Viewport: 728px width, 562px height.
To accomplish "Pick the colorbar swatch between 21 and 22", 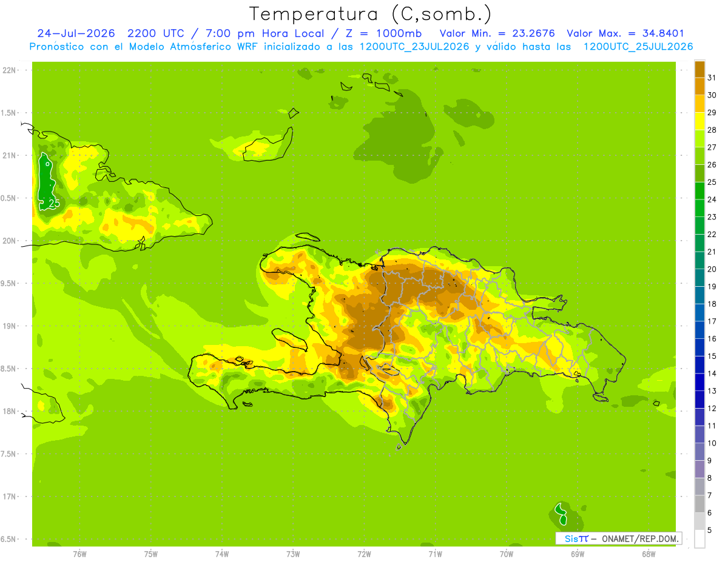I will click(x=699, y=243).
